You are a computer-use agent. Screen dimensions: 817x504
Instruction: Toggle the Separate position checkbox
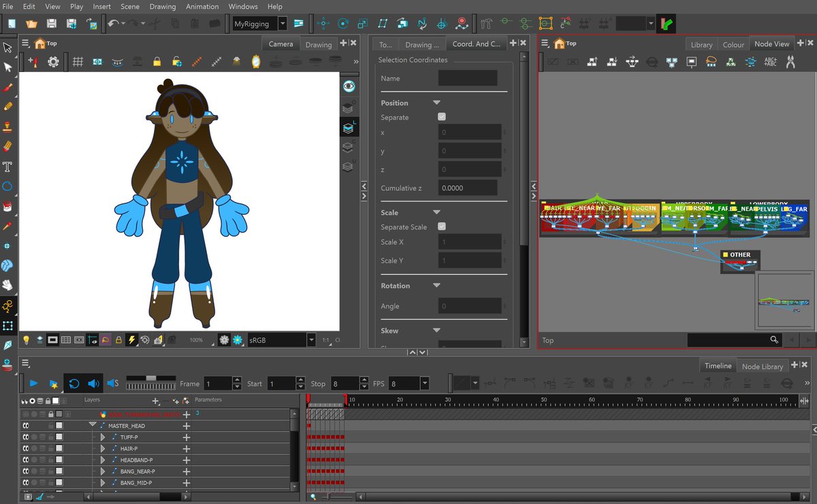442,117
